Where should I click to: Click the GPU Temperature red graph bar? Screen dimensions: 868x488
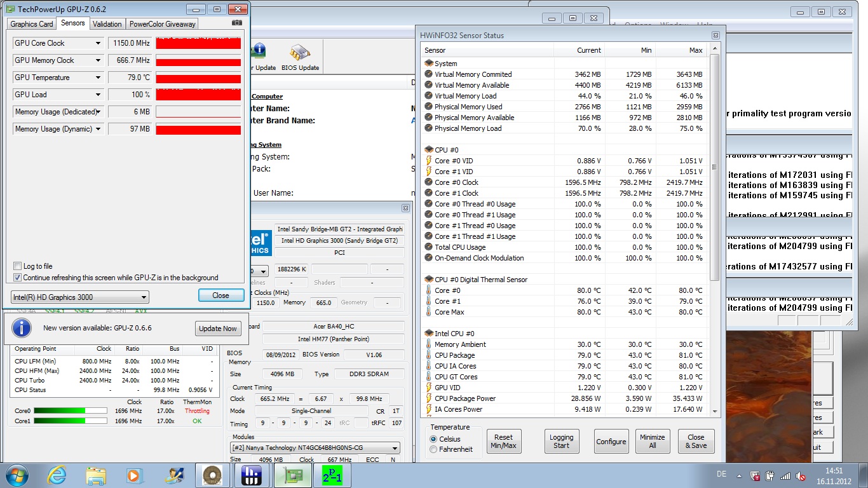[198, 78]
